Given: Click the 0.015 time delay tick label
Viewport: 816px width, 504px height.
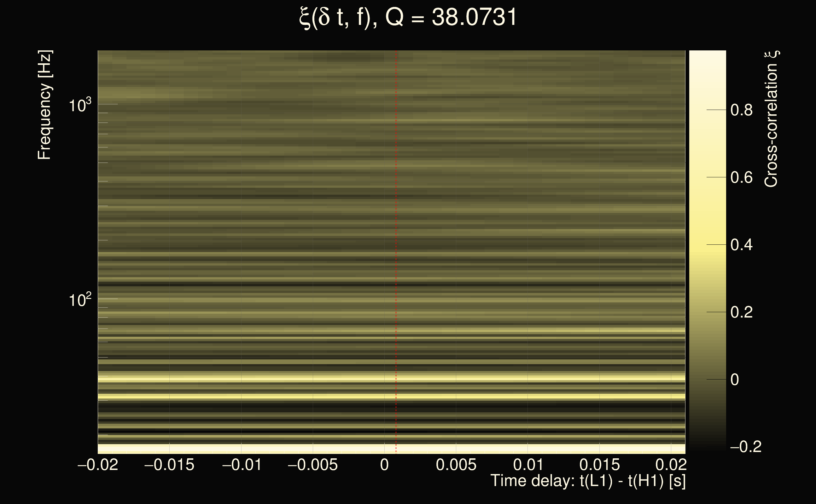Looking at the screenshot, I should (x=599, y=465).
